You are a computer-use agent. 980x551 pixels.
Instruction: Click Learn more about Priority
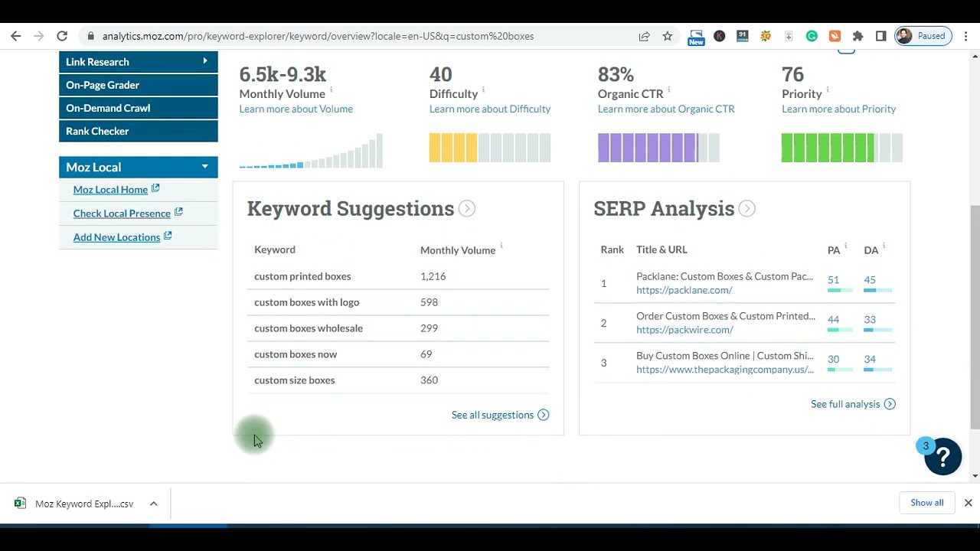[838, 109]
